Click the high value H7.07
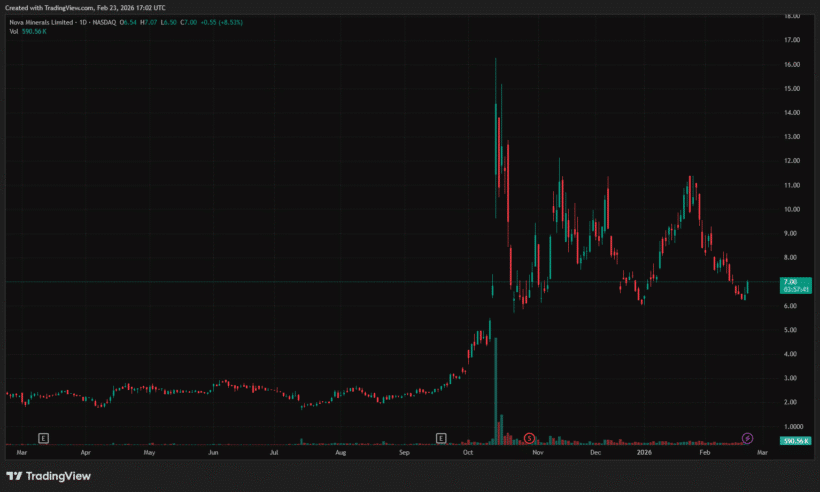 coord(149,22)
